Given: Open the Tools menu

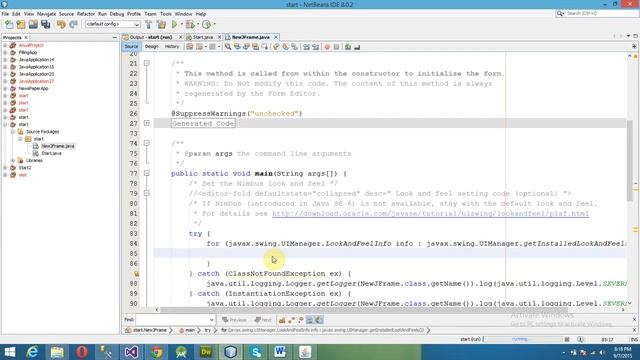Looking at the screenshot, I should click(x=166, y=14).
